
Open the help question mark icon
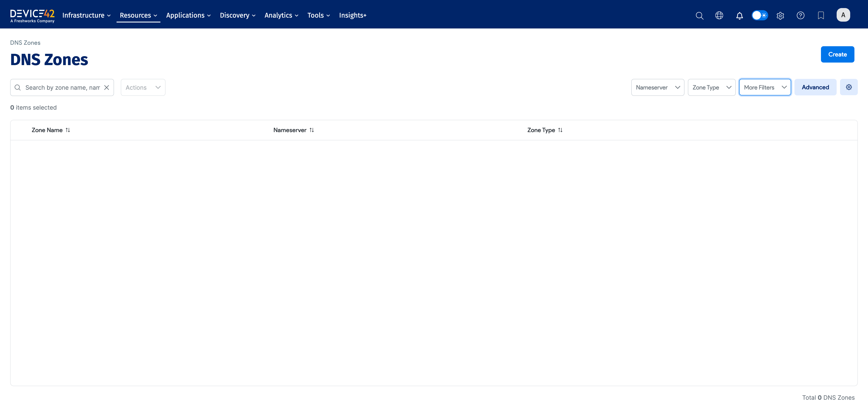(801, 15)
